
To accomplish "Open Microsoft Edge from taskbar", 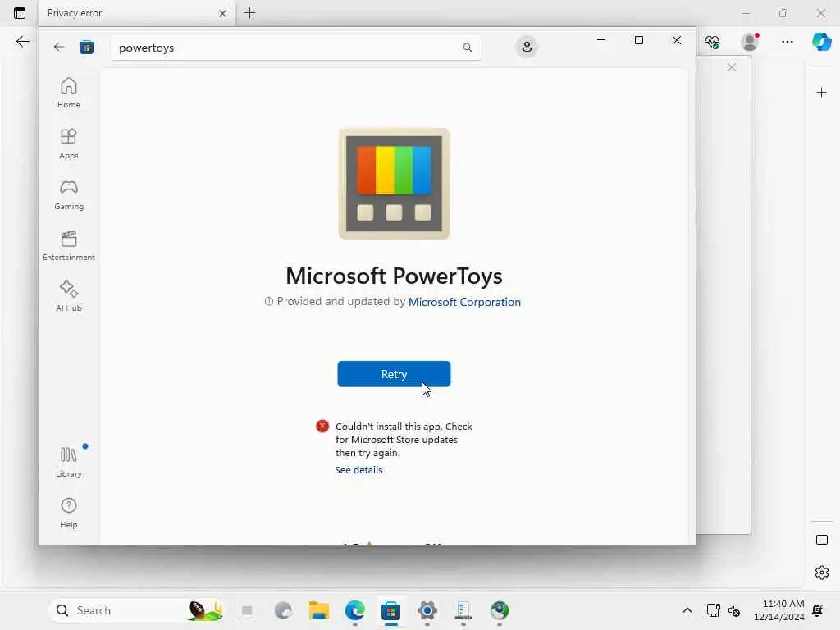I will point(354,610).
